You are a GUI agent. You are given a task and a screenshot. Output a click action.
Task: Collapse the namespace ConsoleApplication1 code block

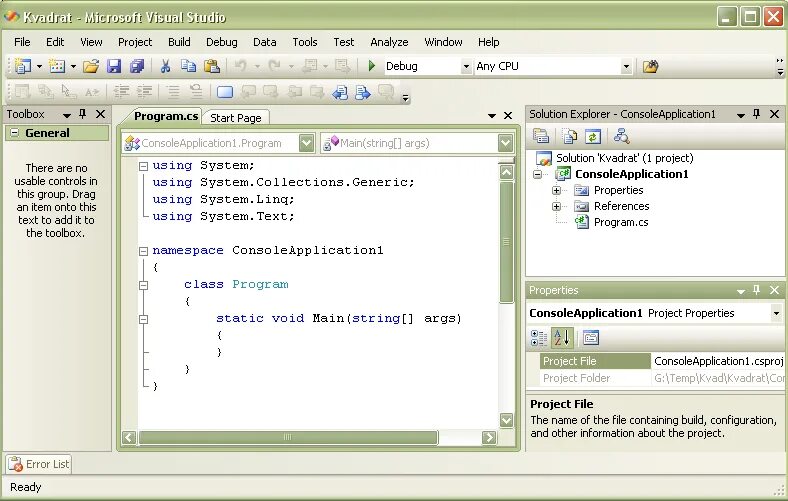(144, 251)
